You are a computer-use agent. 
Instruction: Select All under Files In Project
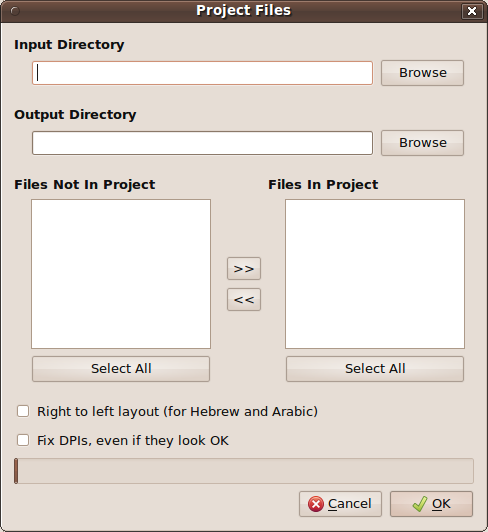coord(375,369)
